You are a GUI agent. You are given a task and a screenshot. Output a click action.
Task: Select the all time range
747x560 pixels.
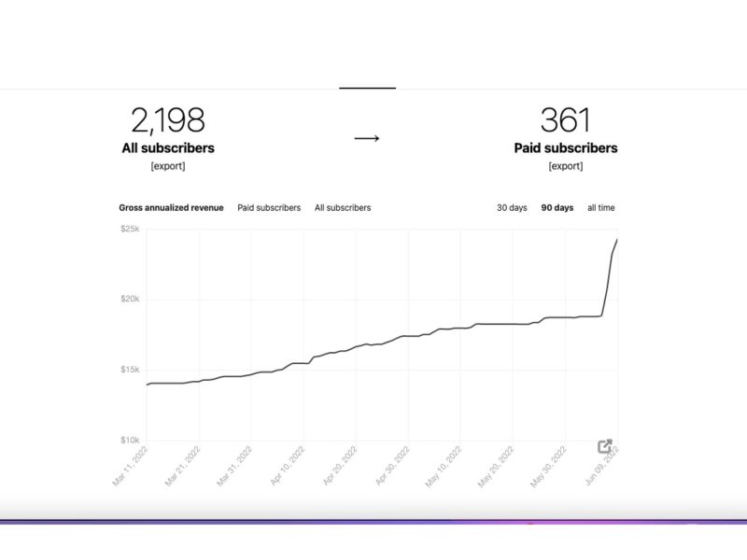coord(600,207)
